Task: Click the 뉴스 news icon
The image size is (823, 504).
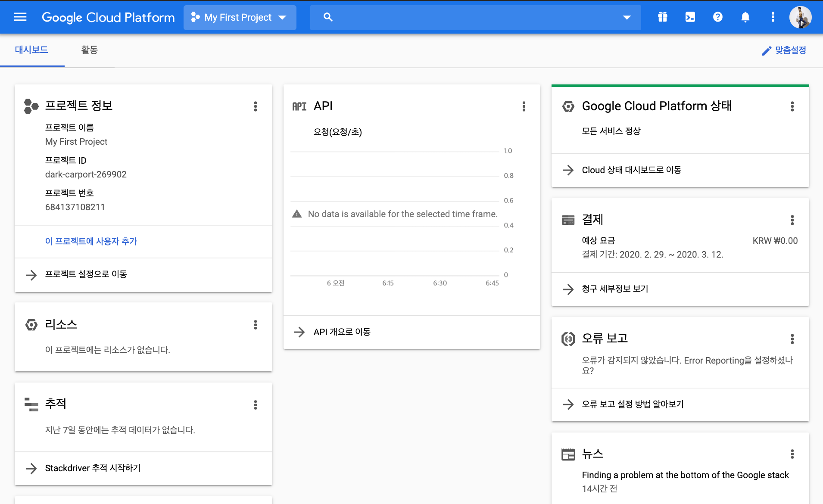Action: pyautogui.click(x=568, y=454)
